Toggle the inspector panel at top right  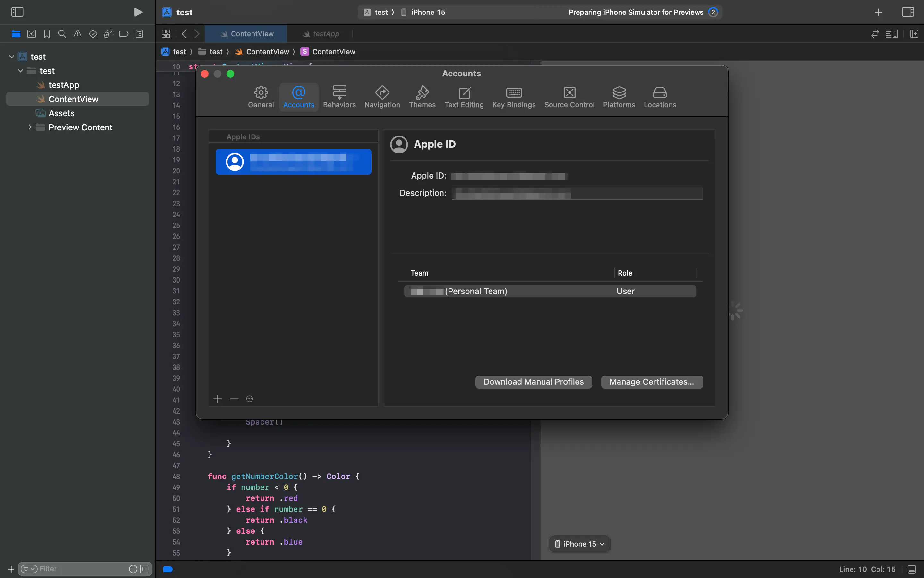908,12
